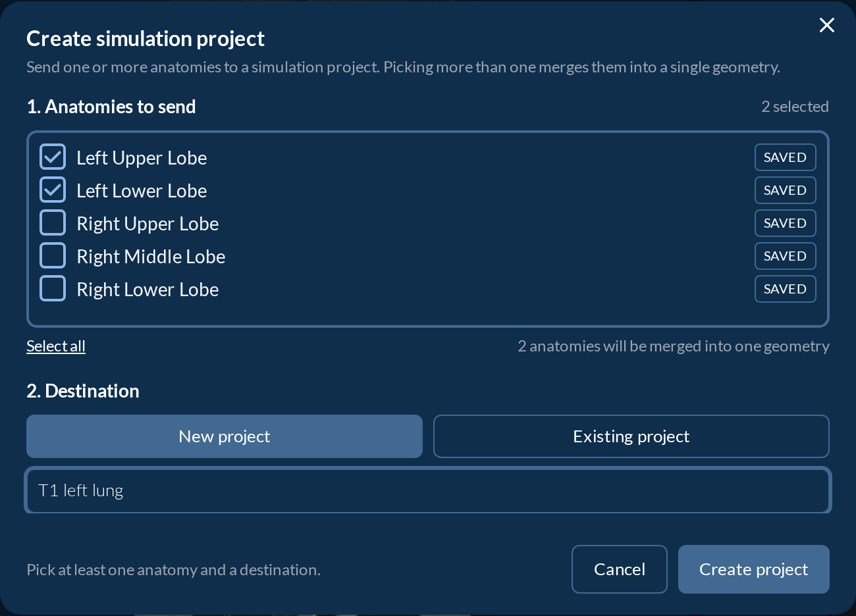Click the SAVED badge for Right Lower Lobe

[786, 289]
